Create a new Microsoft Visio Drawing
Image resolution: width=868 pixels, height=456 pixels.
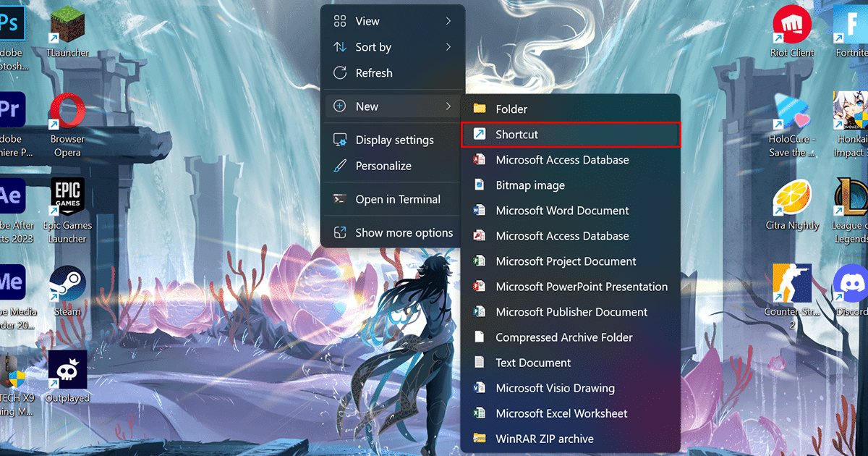click(x=571, y=388)
